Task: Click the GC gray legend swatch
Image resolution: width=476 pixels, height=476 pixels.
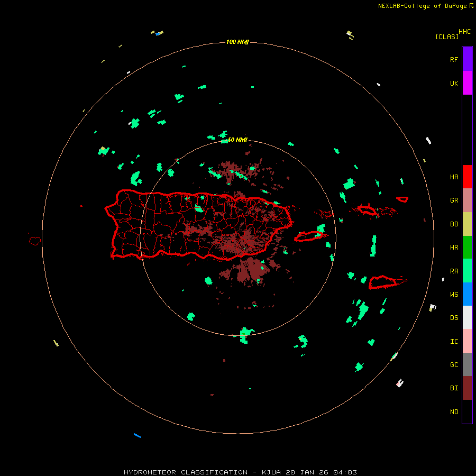Action: (x=467, y=364)
